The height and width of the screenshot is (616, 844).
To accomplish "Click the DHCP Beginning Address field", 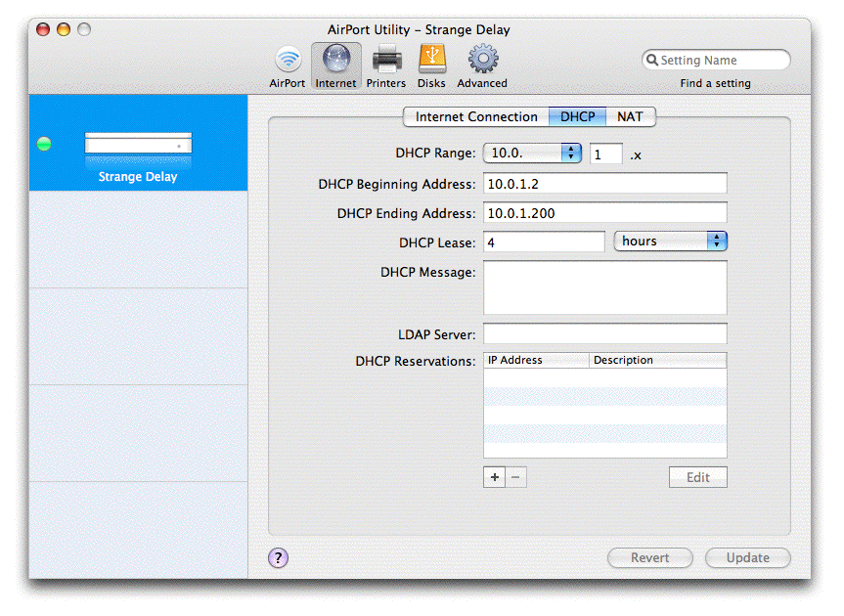I will pos(604,184).
